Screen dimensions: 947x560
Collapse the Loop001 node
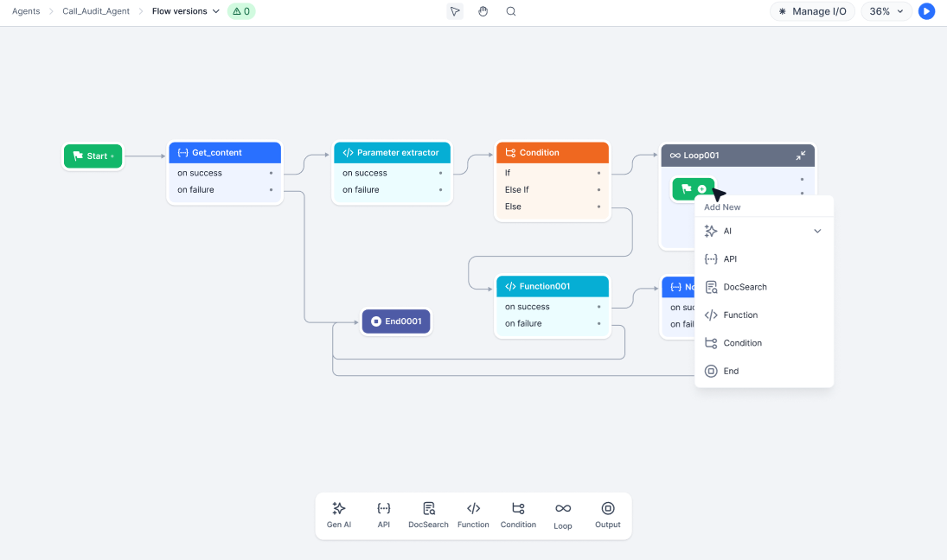pos(802,155)
